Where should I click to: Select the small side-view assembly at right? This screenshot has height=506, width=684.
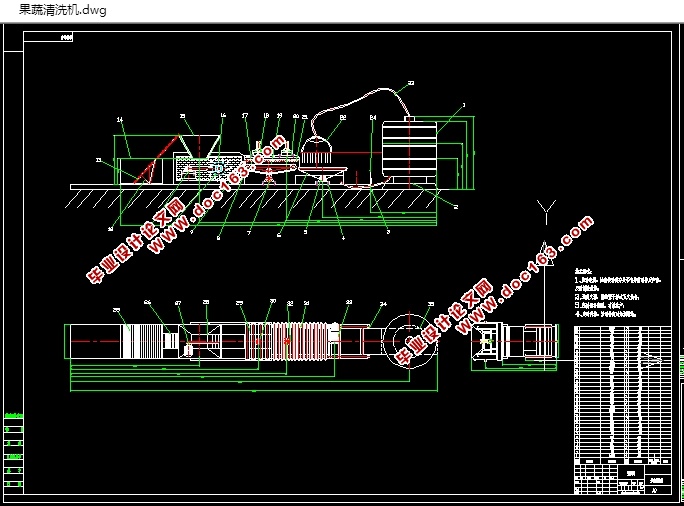[515, 341]
